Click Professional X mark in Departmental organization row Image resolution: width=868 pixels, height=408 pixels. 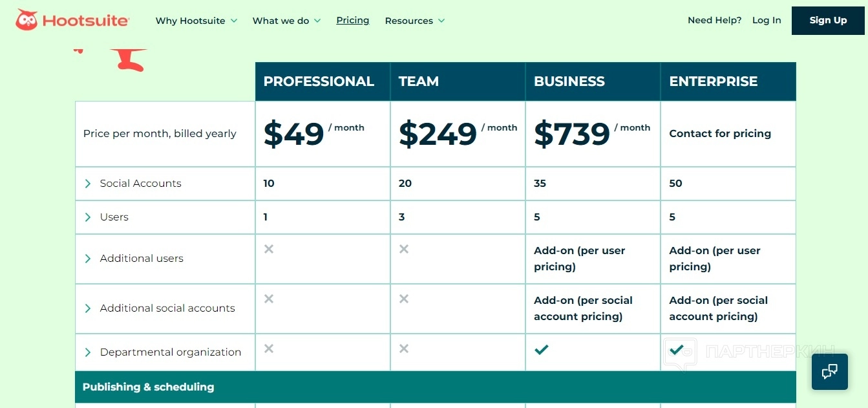pos(269,349)
